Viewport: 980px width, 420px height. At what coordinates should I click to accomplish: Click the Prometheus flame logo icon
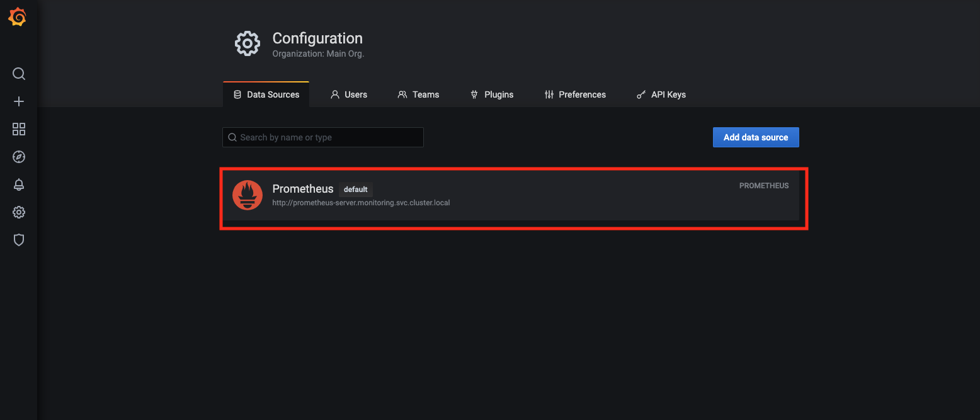point(248,195)
